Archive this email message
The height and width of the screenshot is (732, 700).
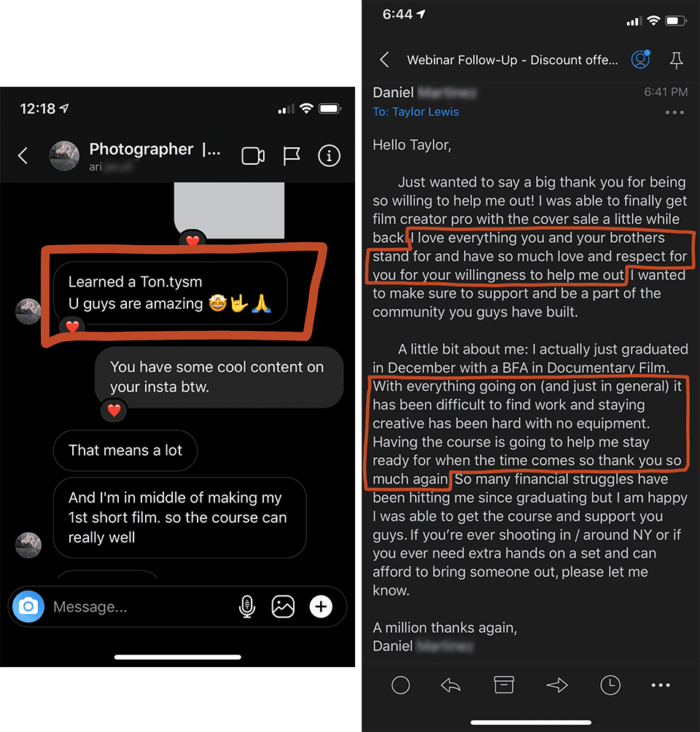pyautogui.click(x=504, y=685)
